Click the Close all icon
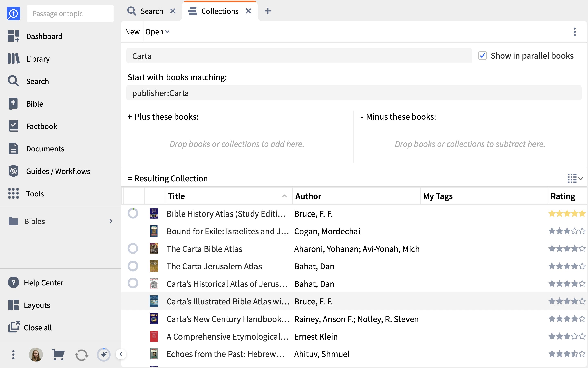 click(x=14, y=327)
